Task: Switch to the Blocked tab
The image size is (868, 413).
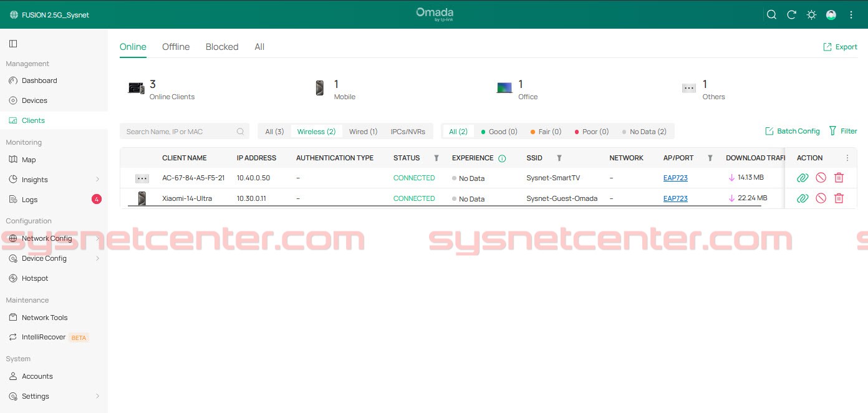Action: (222, 47)
